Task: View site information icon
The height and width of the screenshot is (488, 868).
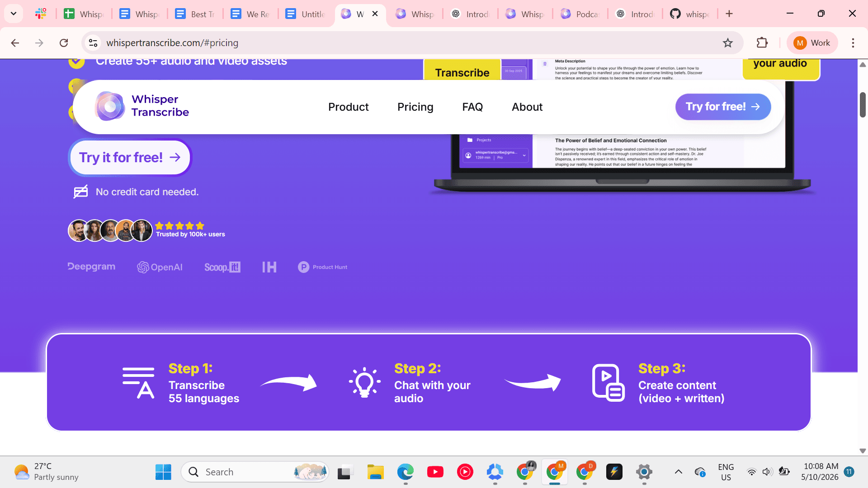Action: pyautogui.click(x=93, y=43)
